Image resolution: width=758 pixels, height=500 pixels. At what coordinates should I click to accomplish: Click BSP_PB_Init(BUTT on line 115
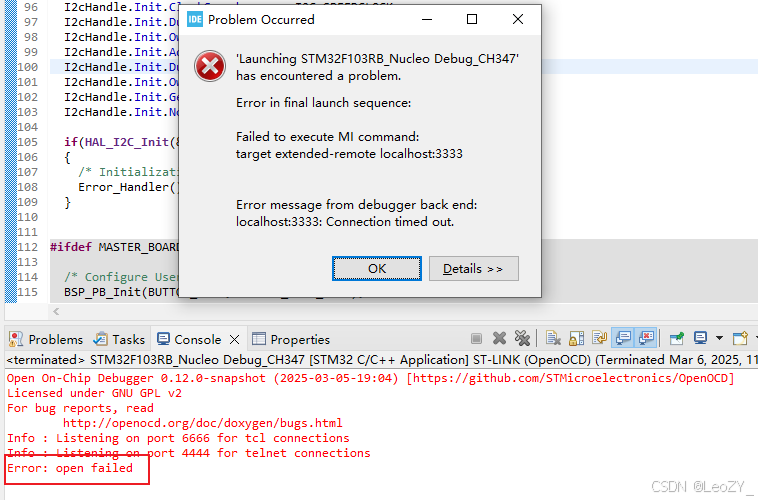121,292
